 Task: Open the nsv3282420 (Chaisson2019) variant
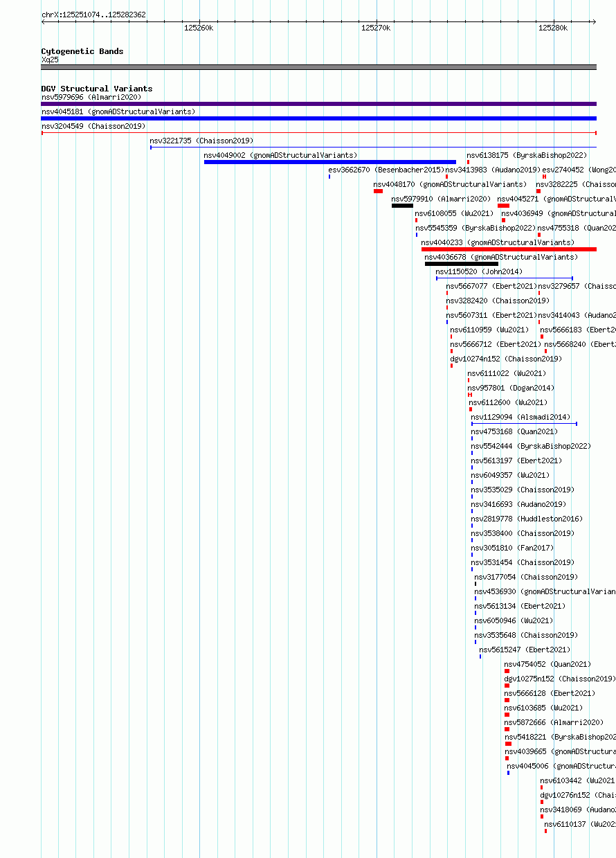(498, 301)
